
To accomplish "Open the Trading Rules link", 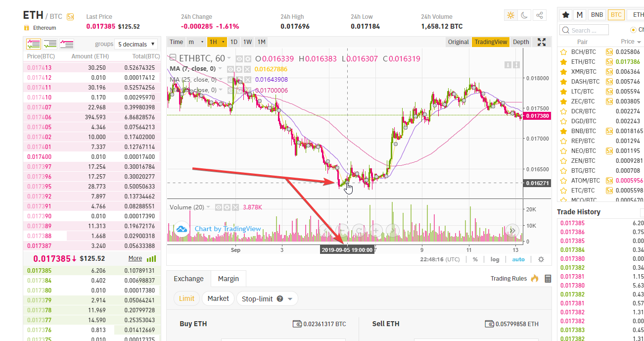I will 508,279.
